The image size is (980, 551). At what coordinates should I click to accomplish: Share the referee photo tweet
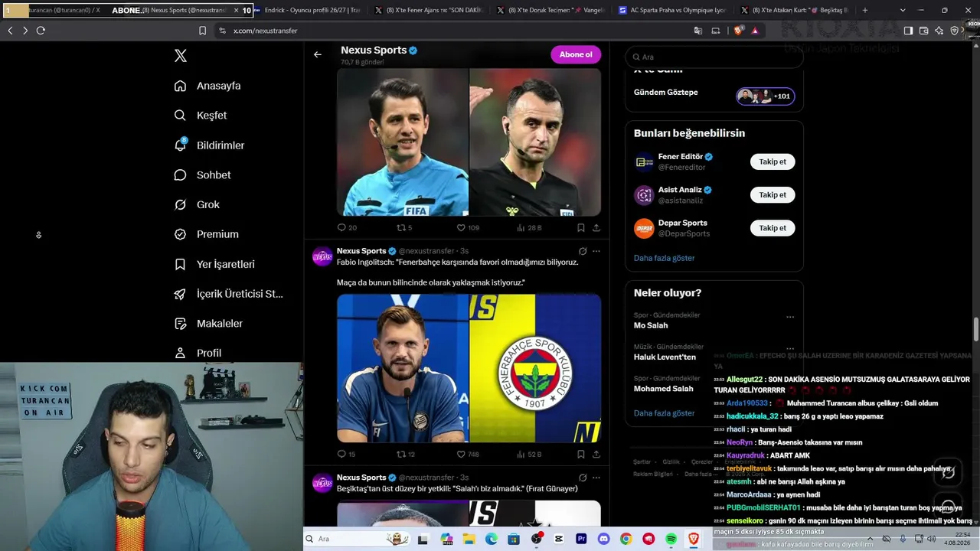point(596,227)
